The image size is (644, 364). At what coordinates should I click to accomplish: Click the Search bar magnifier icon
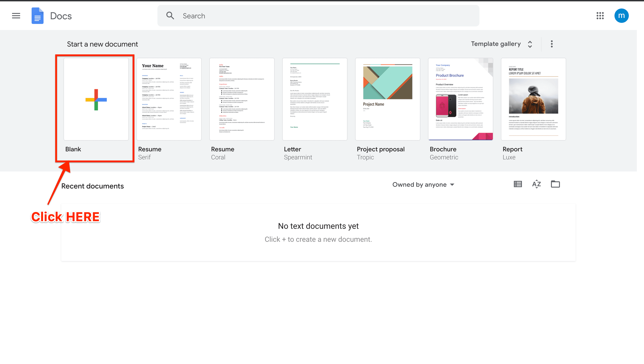coord(170,16)
